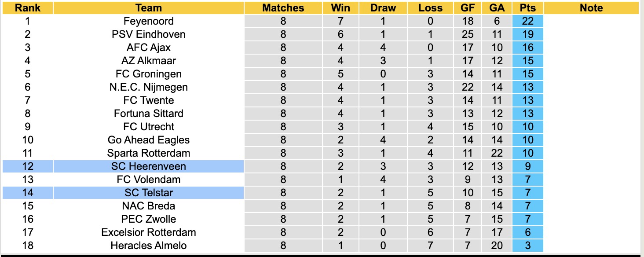Click the Draw column header
Viewport: 644px width, 257px height.
click(x=383, y=8)
